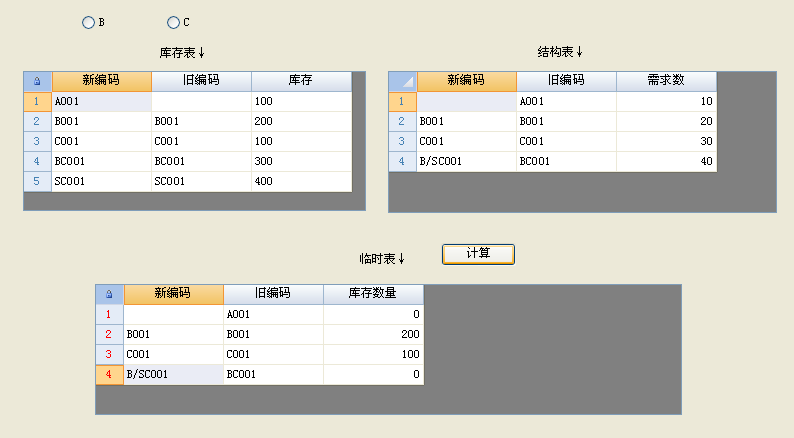The height and width of the screenshot is (438, 794).
Task: Click 需求数 cell with value 40
Action: [x=666, y=161]
